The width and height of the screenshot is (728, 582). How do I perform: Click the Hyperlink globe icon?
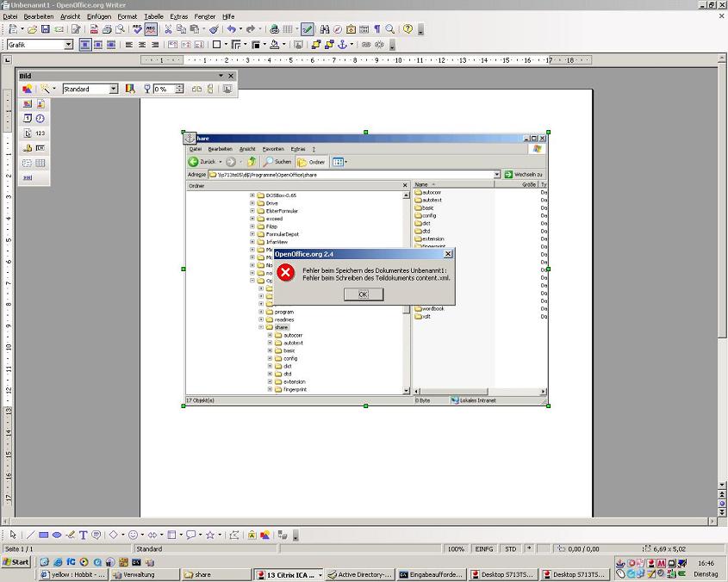coord(274,29)
